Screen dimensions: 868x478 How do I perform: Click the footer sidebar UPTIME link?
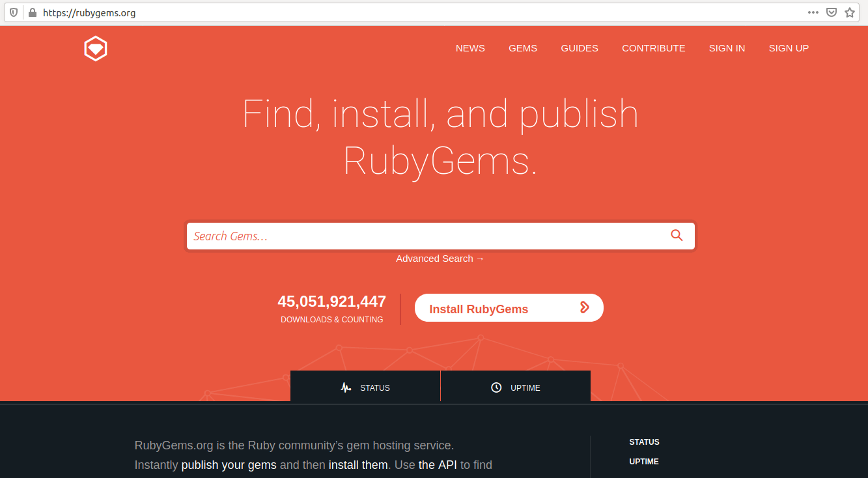pos(644,462)
